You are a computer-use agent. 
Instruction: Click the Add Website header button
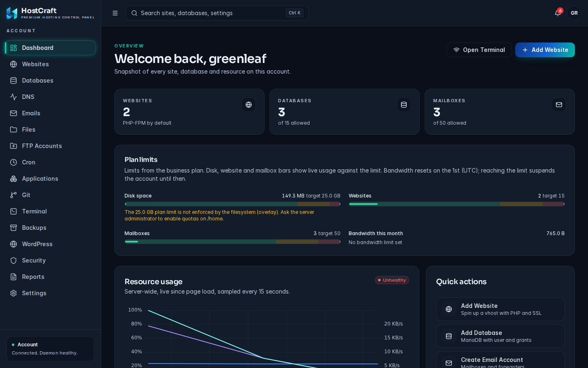click(545, 50)
